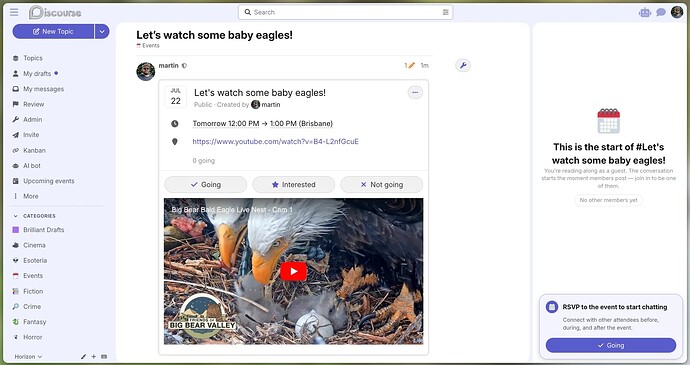Viewport: 690px width, 365px height.
Task: Open the Cinema category
Action: [x=34, y=245]
